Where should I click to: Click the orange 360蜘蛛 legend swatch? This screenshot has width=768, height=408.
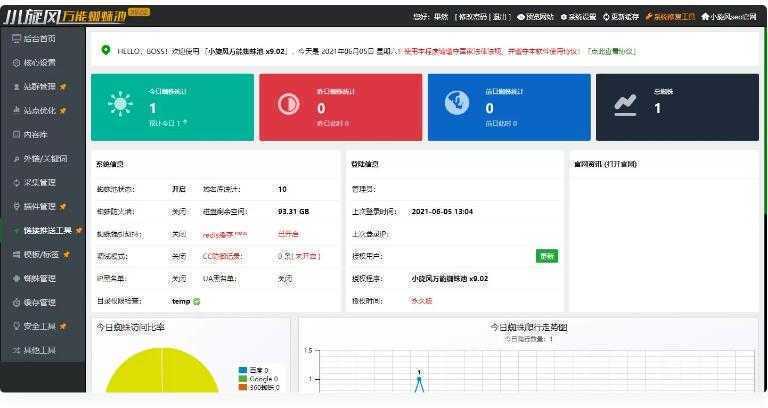click(242, 387)
